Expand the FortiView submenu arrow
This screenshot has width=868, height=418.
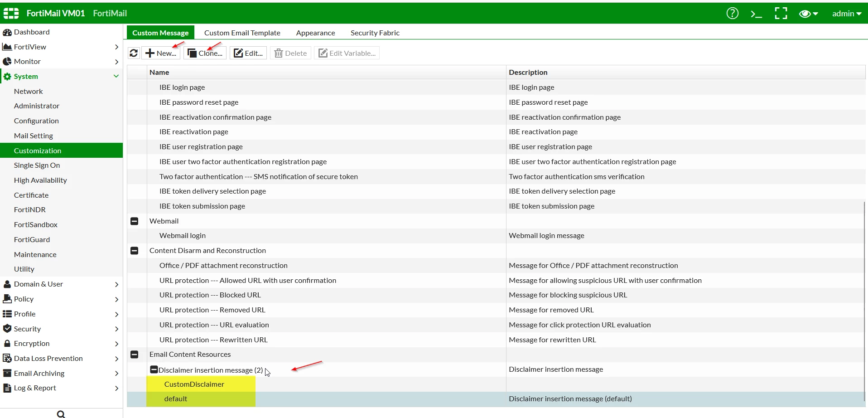[x=116, y=47]
